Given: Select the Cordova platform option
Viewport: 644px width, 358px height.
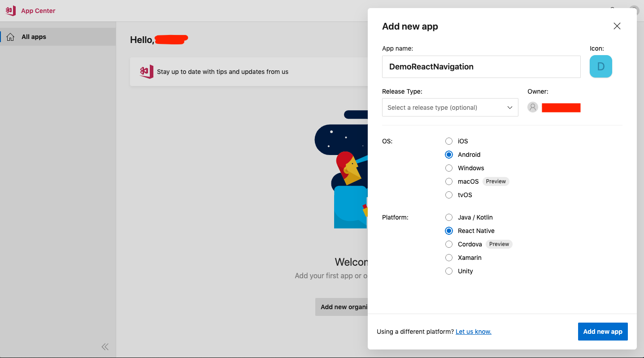Looking at the screenshot, I should pos(449,244).
